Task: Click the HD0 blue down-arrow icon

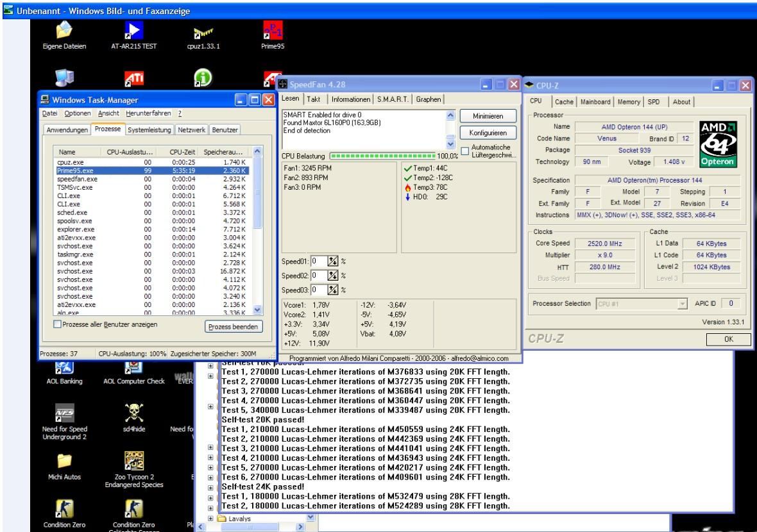Action: tap(407, 197)
